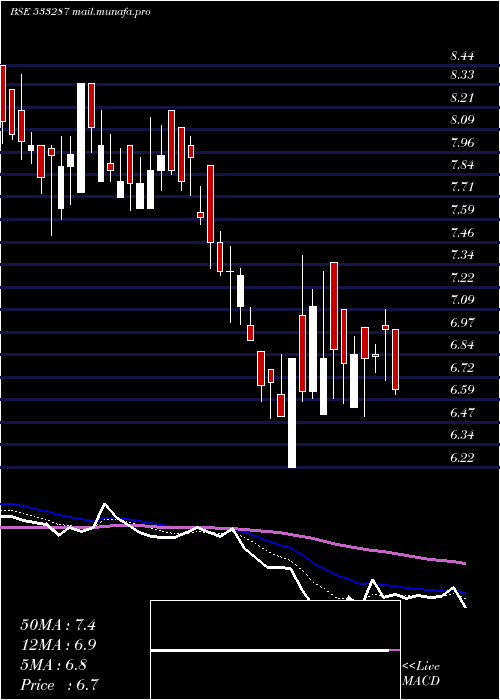Click the 6.84 price axis label

462,345
